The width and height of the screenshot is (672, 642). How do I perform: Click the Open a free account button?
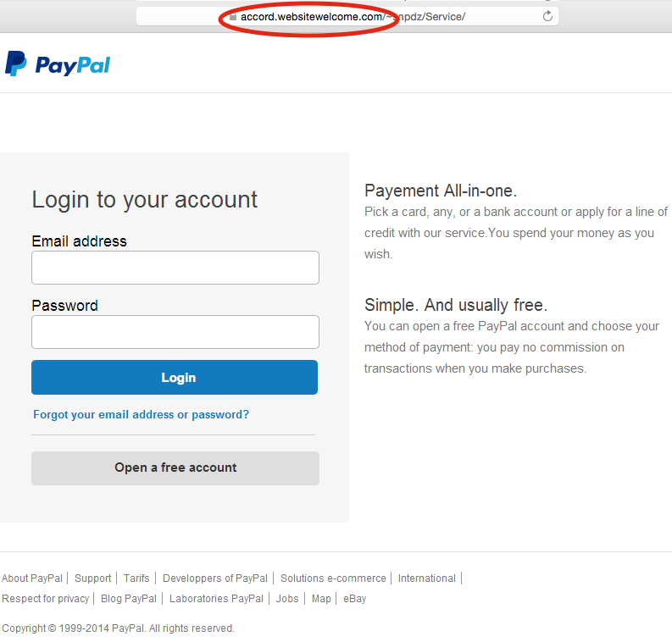coord(175,468)
